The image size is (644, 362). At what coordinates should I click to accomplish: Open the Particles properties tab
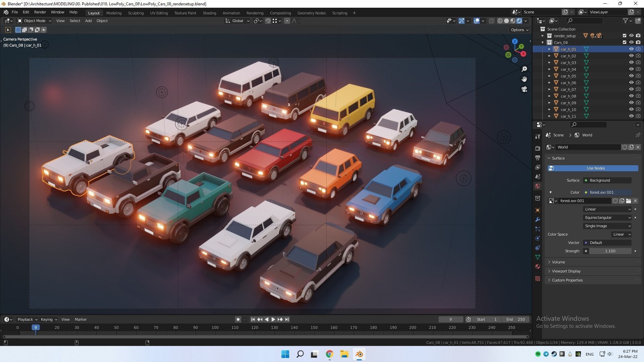[538, 229]
